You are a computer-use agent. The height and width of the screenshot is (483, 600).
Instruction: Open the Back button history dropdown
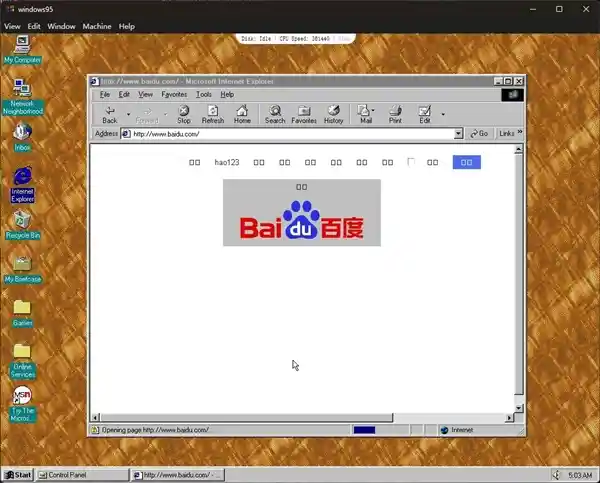128,114
